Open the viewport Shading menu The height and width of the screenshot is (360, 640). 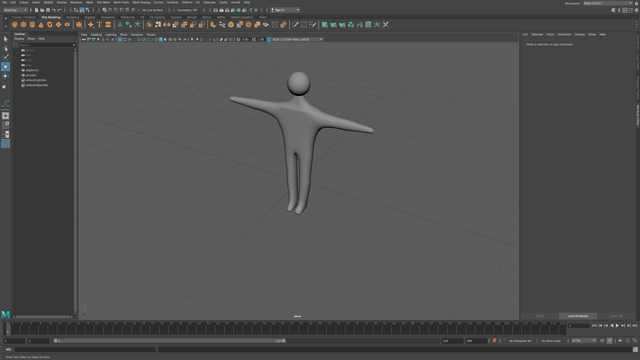[96, 35]
